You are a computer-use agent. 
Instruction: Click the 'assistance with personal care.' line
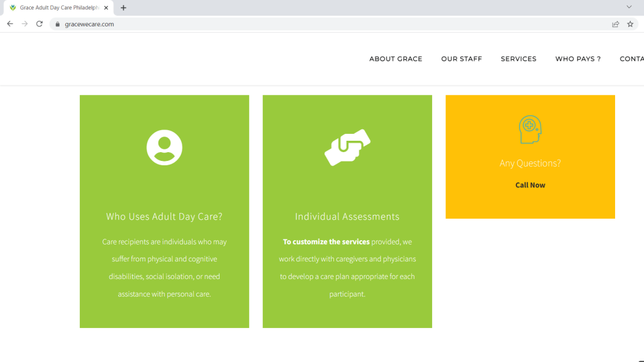(164, 294)
